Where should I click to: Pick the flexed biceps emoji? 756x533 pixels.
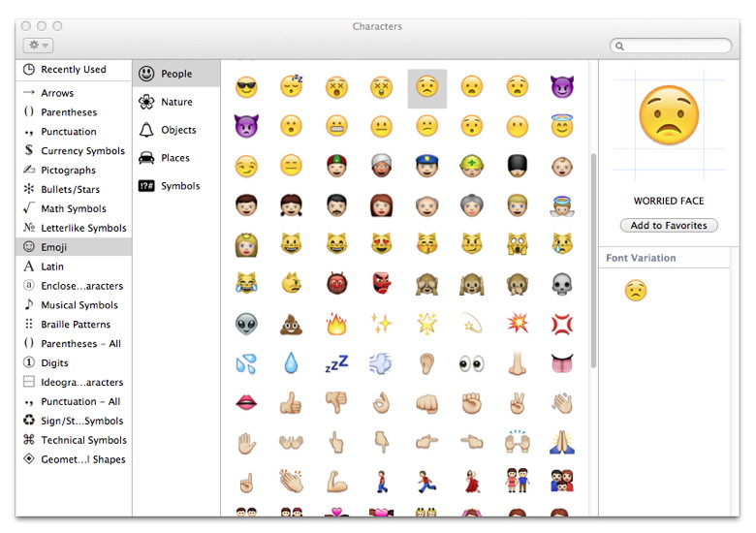336,482
